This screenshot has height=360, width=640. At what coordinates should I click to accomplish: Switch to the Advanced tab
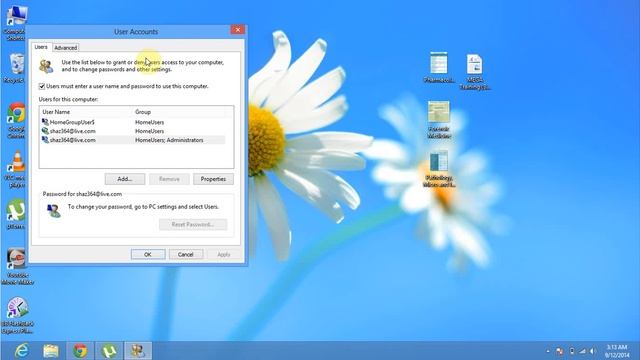click(x=65, y=48)
